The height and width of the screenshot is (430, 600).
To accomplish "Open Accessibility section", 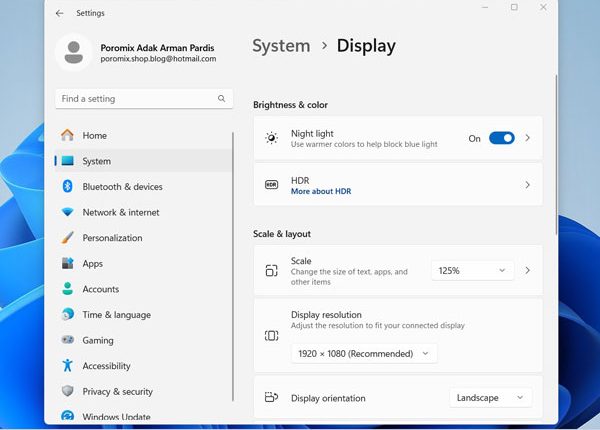I will click(x=143, y=366).
